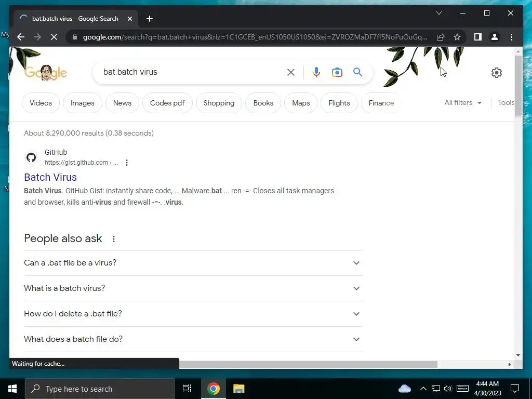Click the horizontal page scrollbar
Screen dimensions: 532x399
point(308,364)
